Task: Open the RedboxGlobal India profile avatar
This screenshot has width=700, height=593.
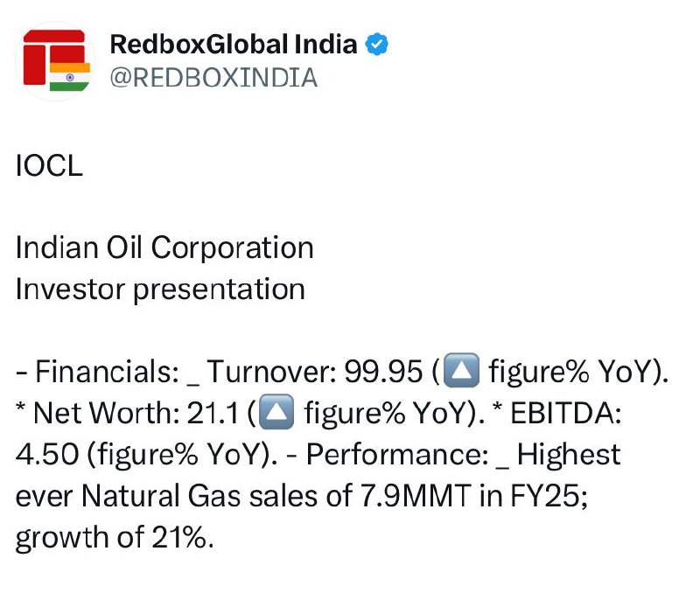Action: pyautogui.click(x=56, y=61)
